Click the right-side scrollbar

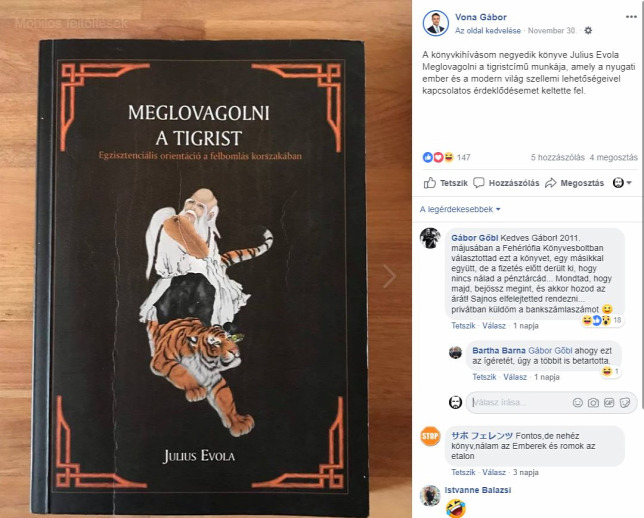pos(642,205)
